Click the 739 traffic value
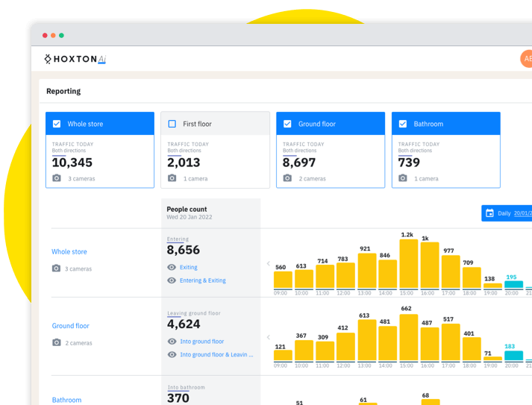This screenshot has width=532, height=405. (x=409, y=163)
